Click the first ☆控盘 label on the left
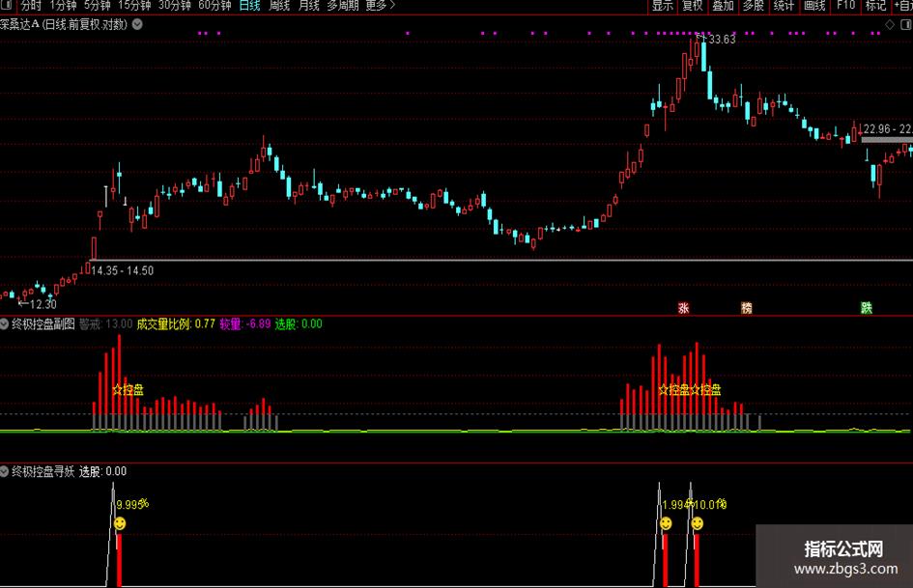 coord(128,389)
